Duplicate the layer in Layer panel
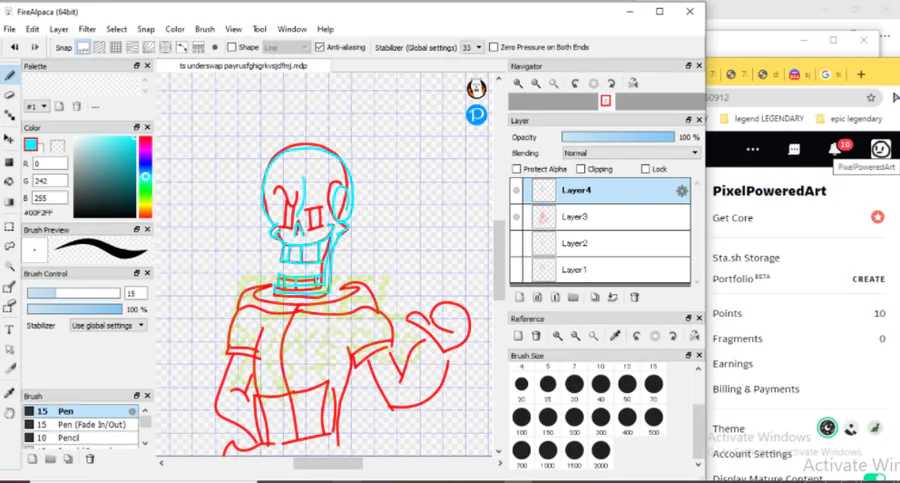This screenshot has width=900, height=483. [595, 297]
